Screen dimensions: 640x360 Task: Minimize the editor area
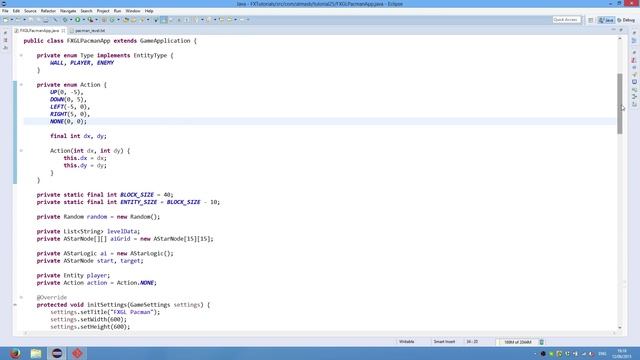[613, 30]
